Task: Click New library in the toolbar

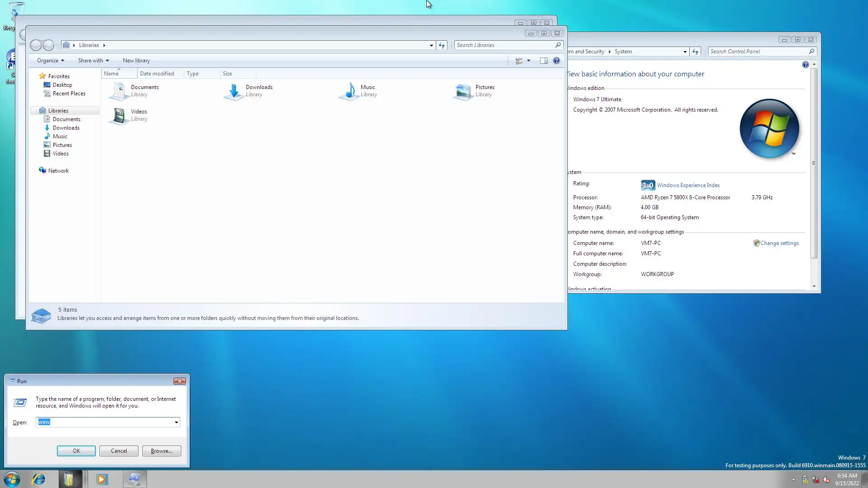Action: coord(136,61)
